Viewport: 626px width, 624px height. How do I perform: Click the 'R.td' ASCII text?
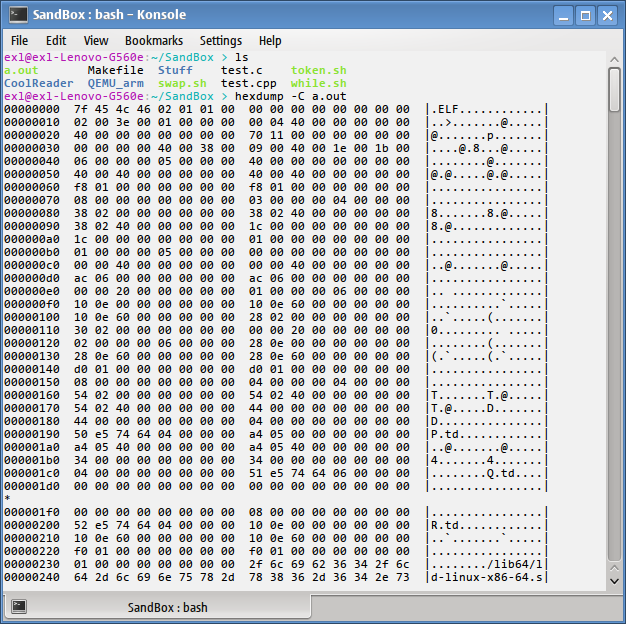click(x=444, y=525)
